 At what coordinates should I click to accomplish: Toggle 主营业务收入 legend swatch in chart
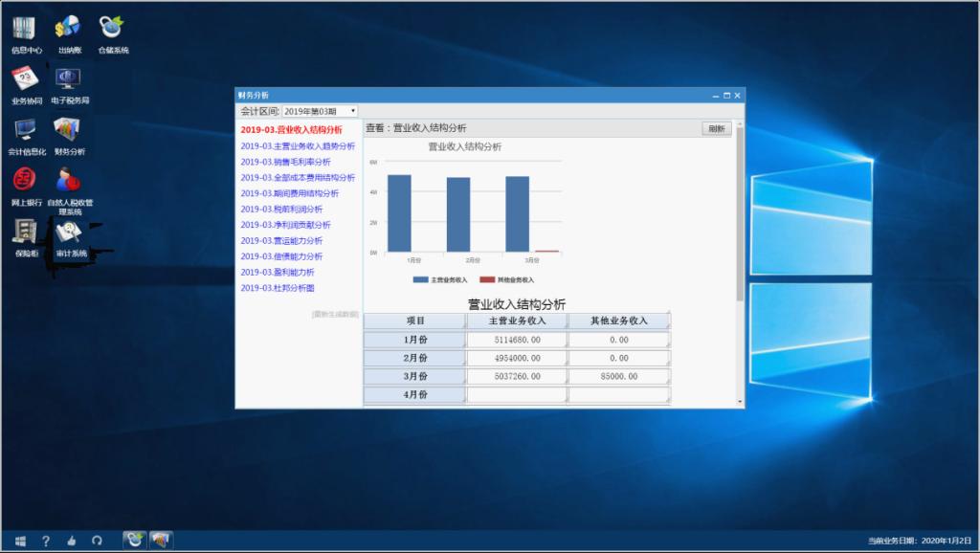(x=420, y=279)
